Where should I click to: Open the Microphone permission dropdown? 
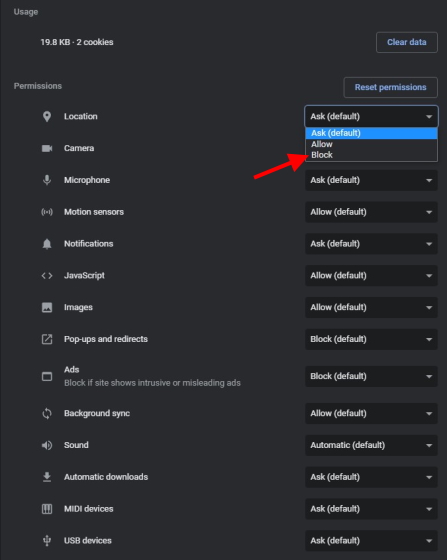tap(371, 180)
